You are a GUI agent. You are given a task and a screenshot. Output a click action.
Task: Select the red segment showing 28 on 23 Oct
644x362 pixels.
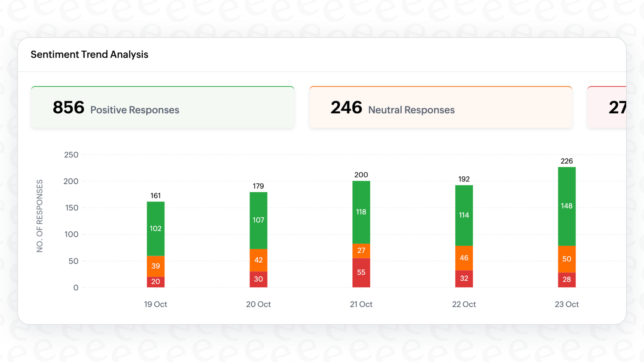566,280
